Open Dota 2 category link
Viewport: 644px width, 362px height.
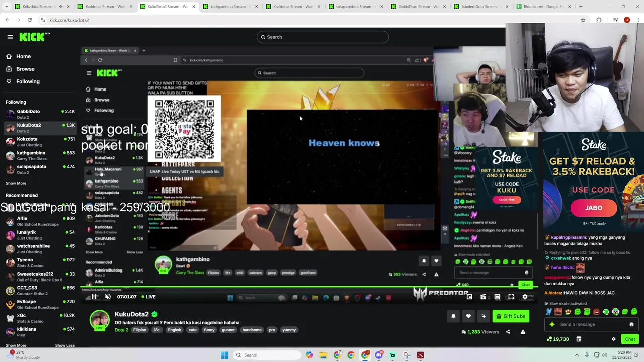pyautogui.click(x=121, y=330)
